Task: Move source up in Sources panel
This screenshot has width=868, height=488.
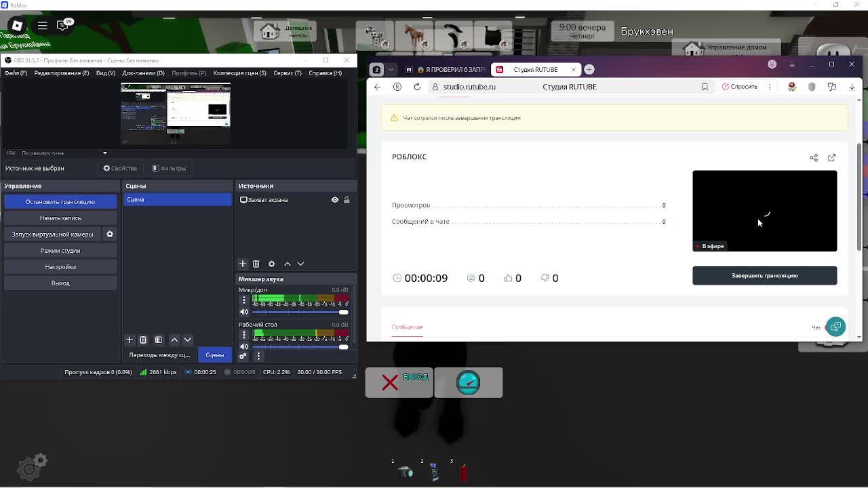Action: point(288,264)
